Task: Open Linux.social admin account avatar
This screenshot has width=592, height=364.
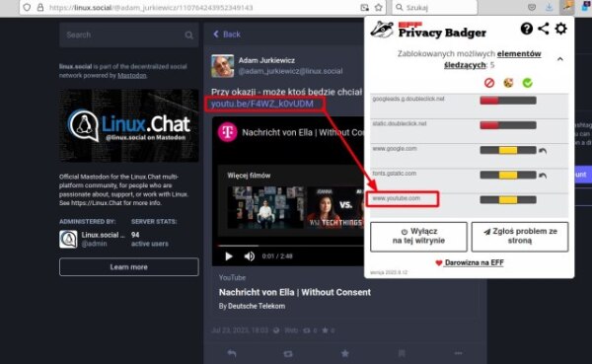Action: pyautogui.click(x=68, y=240)
